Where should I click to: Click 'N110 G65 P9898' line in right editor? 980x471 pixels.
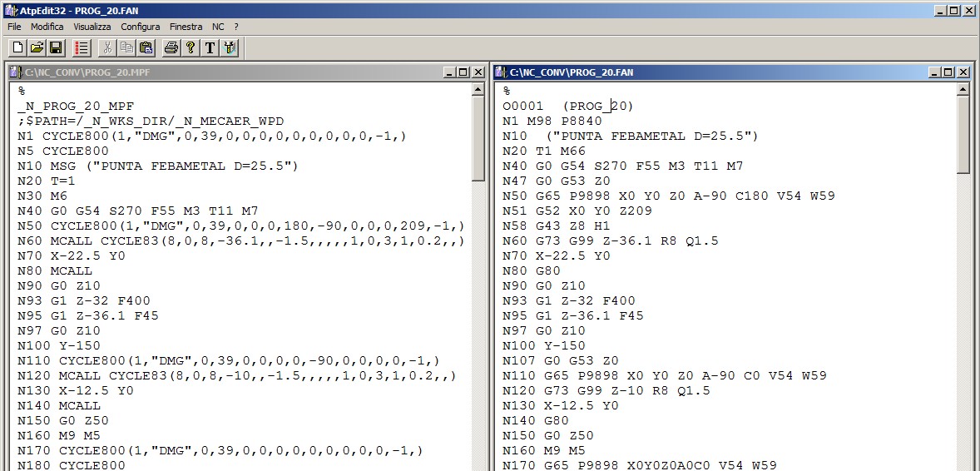click(x=665, y=376)
